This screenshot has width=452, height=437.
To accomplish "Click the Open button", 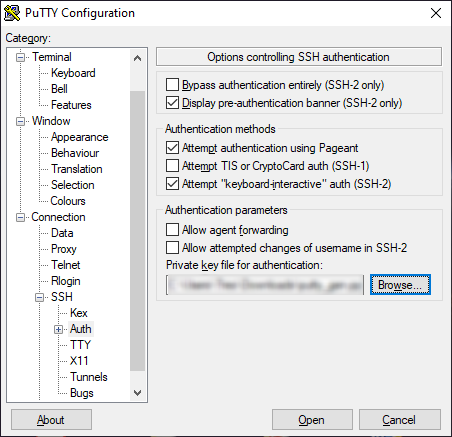I will click(x=312, y=420).
